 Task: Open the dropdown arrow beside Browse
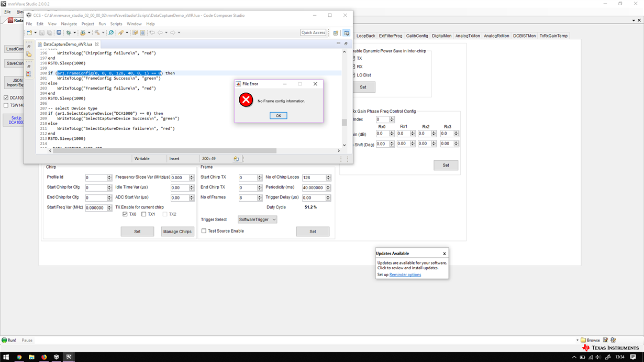(x=577, y=340)
